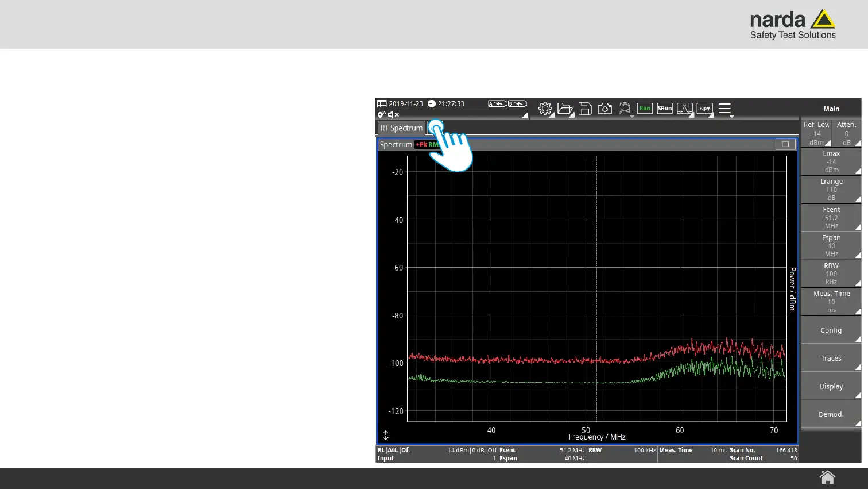The image size is (868, 489).
Task: Open the .py script icon
Action: tap(704, 109)
